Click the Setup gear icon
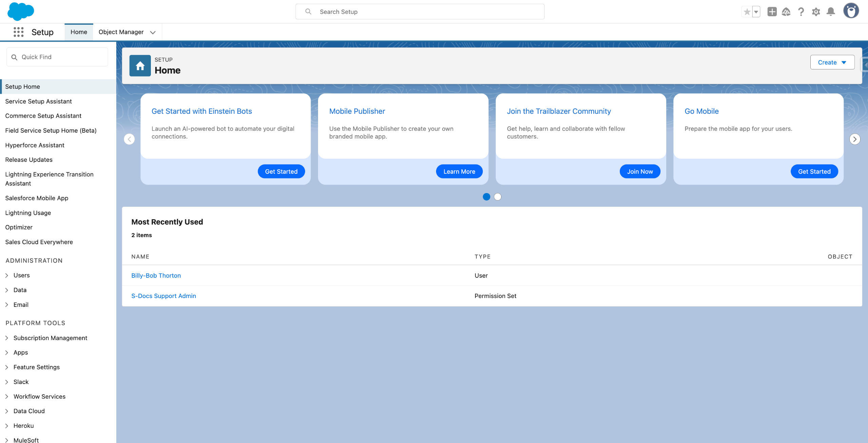The width and height of the screenshot is (868, 443). pyautogui.click(x=816, y=12)
